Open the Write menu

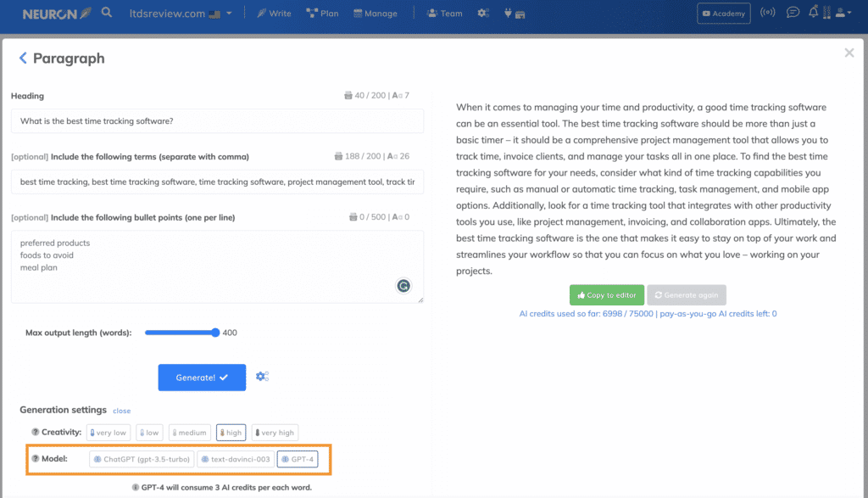pyautogui.click(x=274, y=14)
